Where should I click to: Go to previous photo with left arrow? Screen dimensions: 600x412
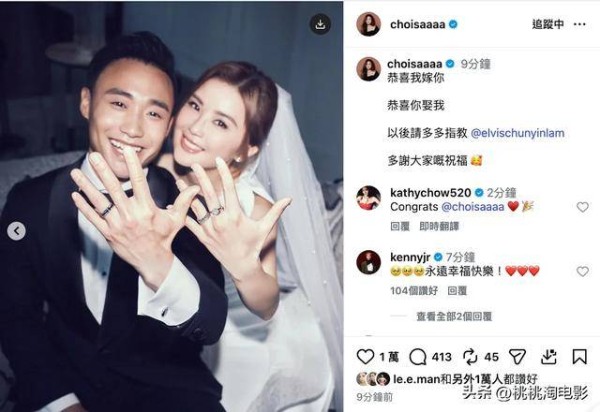[16, 231]
